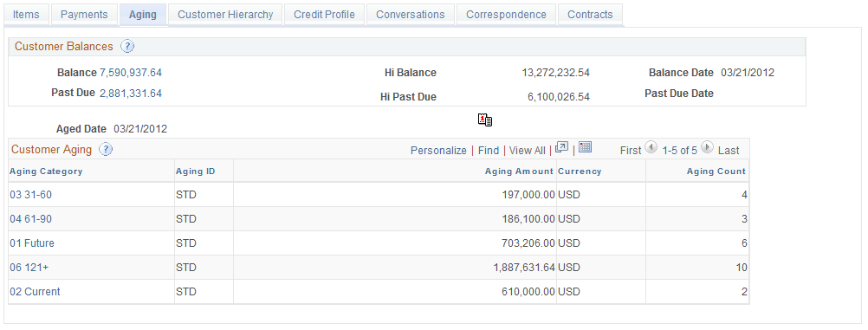Screen dimensions: 868x330
Task: Open Customer Aging help icon
Action: pos(105,150)
